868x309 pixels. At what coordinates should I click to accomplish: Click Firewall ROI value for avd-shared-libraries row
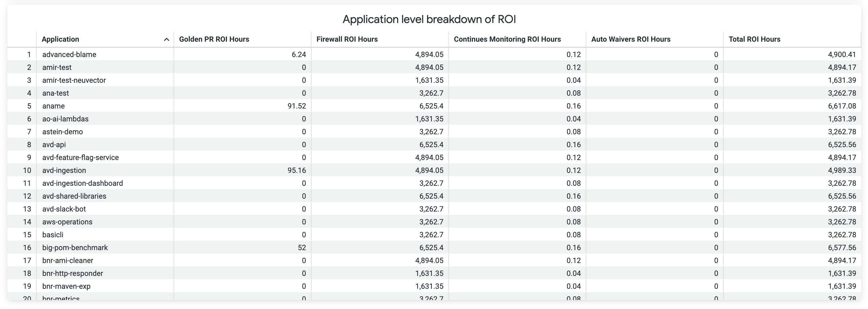point(431,196)
